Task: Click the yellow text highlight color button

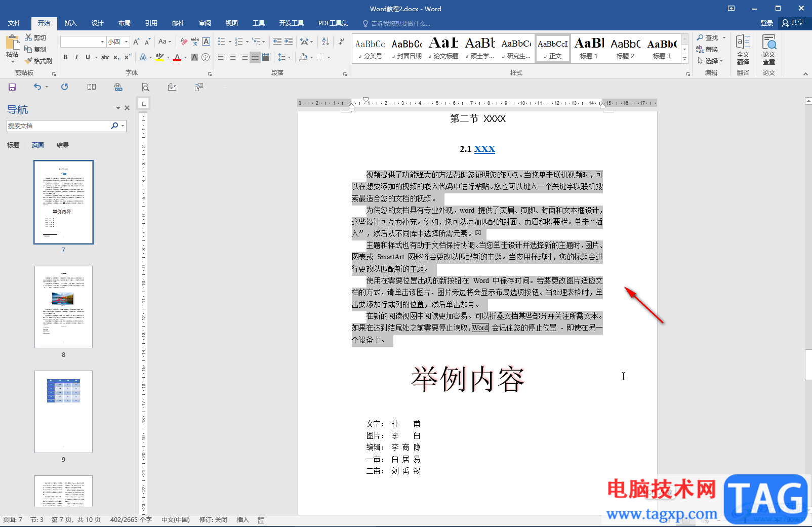Action: click(159, 57)
